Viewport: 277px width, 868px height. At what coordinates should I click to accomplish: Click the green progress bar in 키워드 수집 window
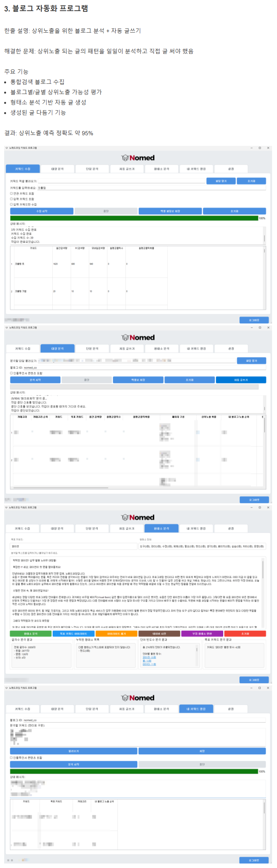point(134,218)
